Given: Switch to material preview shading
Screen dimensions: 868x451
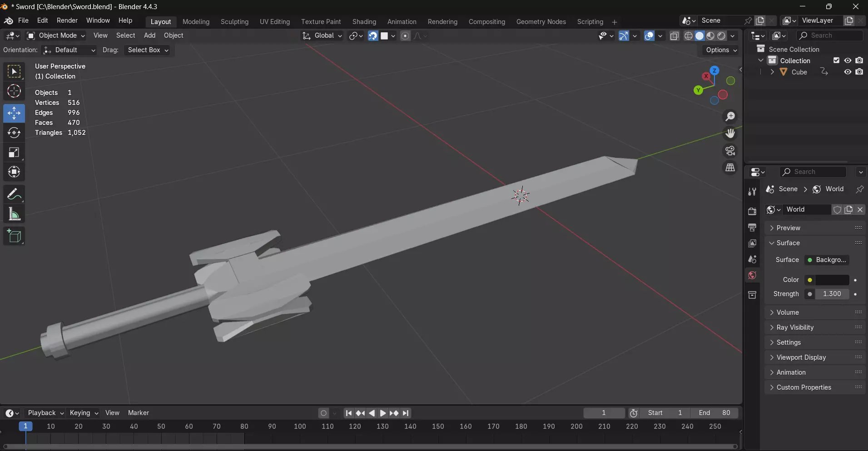Looking at the screenshot, I should pyautogui.click(x=710, y=36).
